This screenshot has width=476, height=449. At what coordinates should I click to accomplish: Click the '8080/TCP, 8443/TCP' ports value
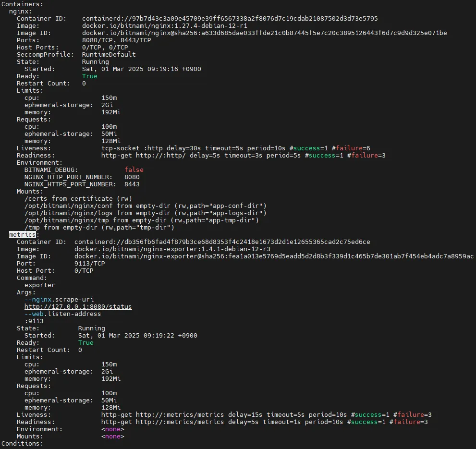116,40
